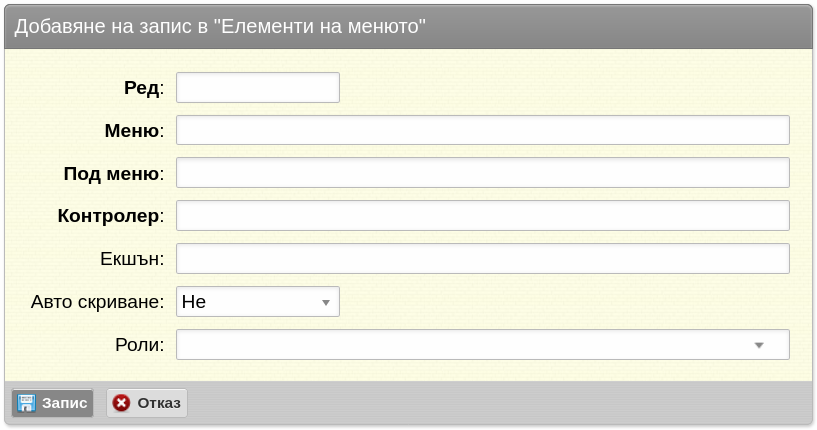
Task: Click the Меню field label
Action: click(132, 130)
